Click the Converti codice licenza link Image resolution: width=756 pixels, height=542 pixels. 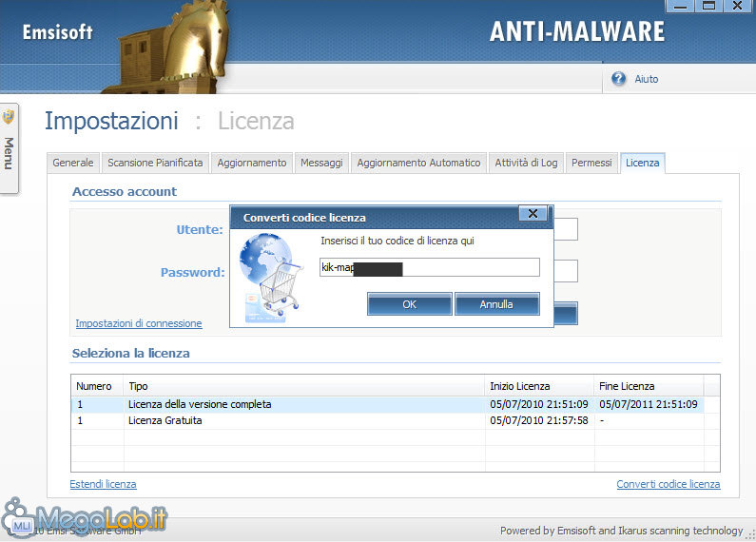[669, 484]
